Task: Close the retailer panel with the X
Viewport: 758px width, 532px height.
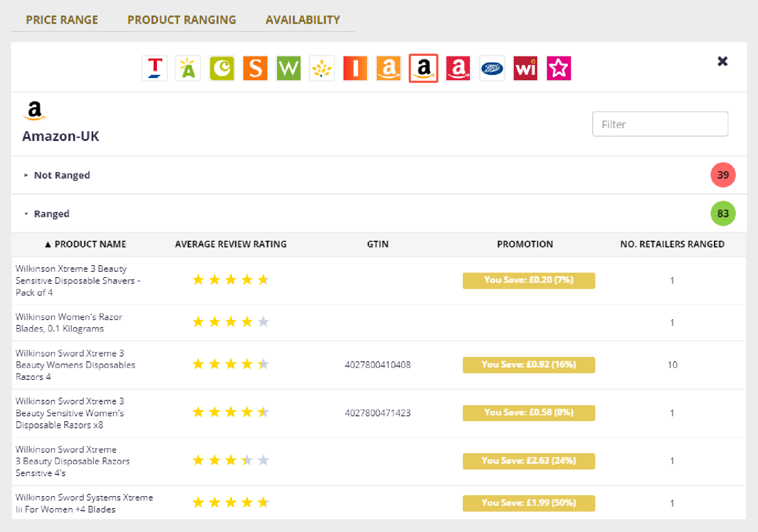Action: [x=723, y=61]
